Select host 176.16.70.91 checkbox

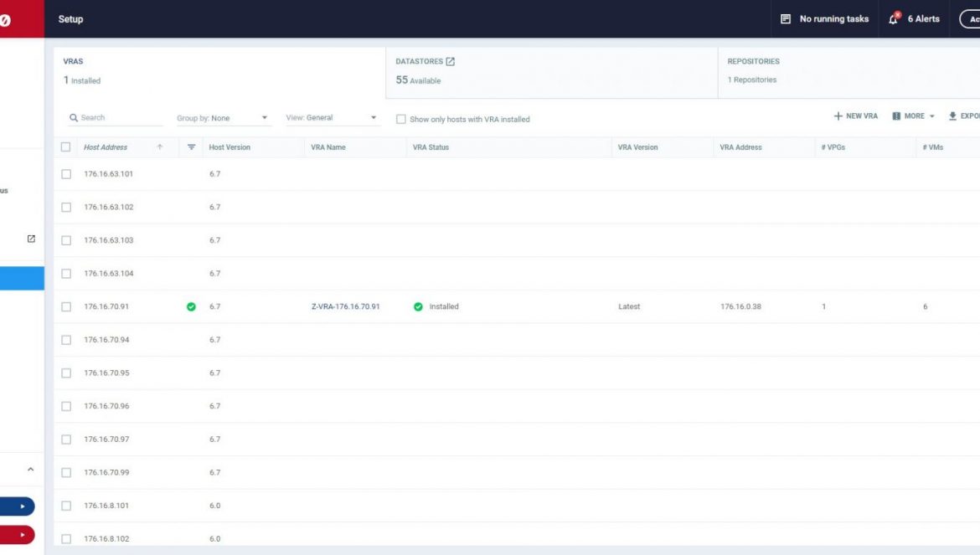(x=66, y=306)
